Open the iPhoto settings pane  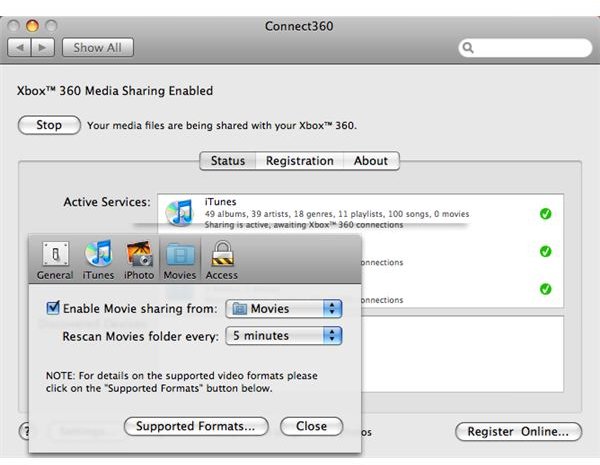coord(139,260)
